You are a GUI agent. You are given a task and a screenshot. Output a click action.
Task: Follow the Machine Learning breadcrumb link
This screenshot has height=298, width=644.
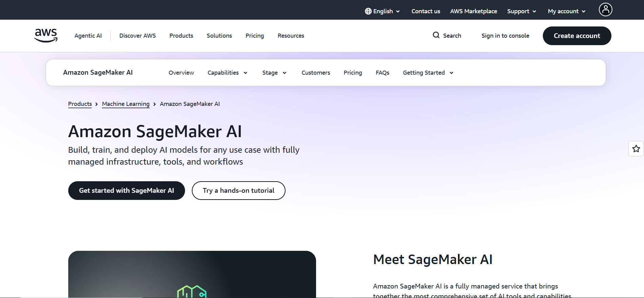(126, 104)
